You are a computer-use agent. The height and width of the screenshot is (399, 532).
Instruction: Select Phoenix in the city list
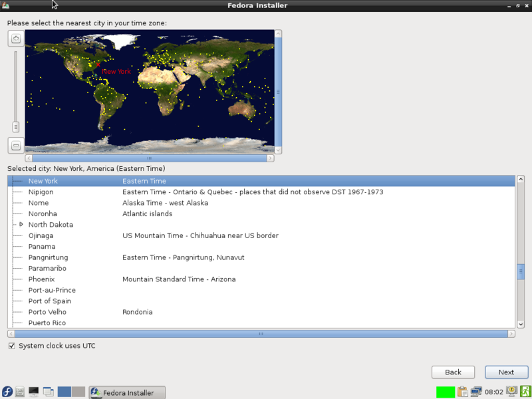pos(261,279)
